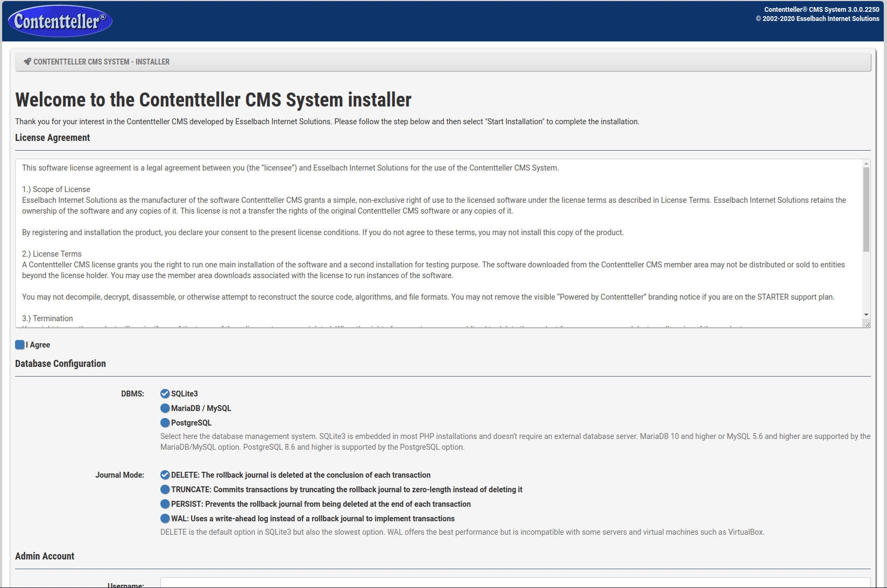Click the license textarea resize handle

867,324
